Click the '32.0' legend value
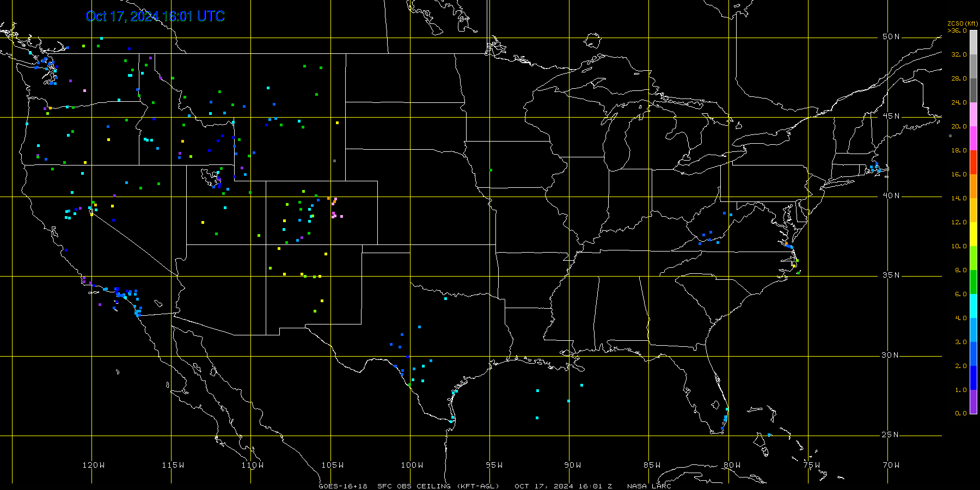 pyautogui.click(x=959, y=54)
